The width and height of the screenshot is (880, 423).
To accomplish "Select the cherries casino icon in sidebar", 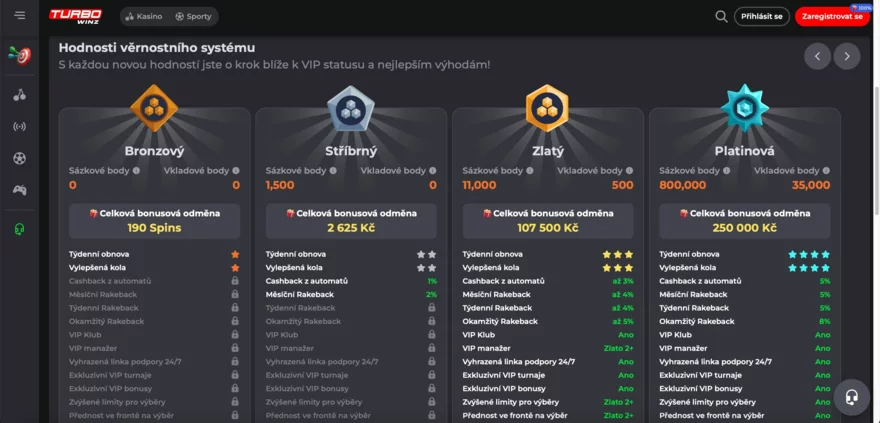I will (x=19, y=95).
